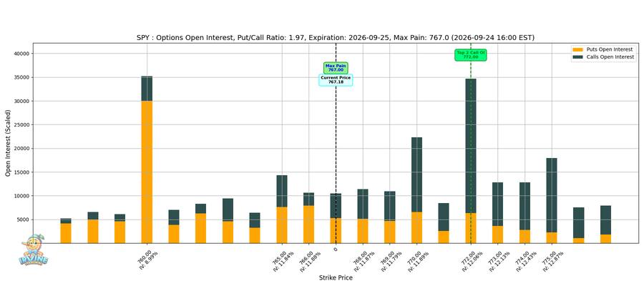Click the dark calls segment of the 769 bar
This screenshot has width=644, height=286.
pyautogui.click(x=390, y=206)
